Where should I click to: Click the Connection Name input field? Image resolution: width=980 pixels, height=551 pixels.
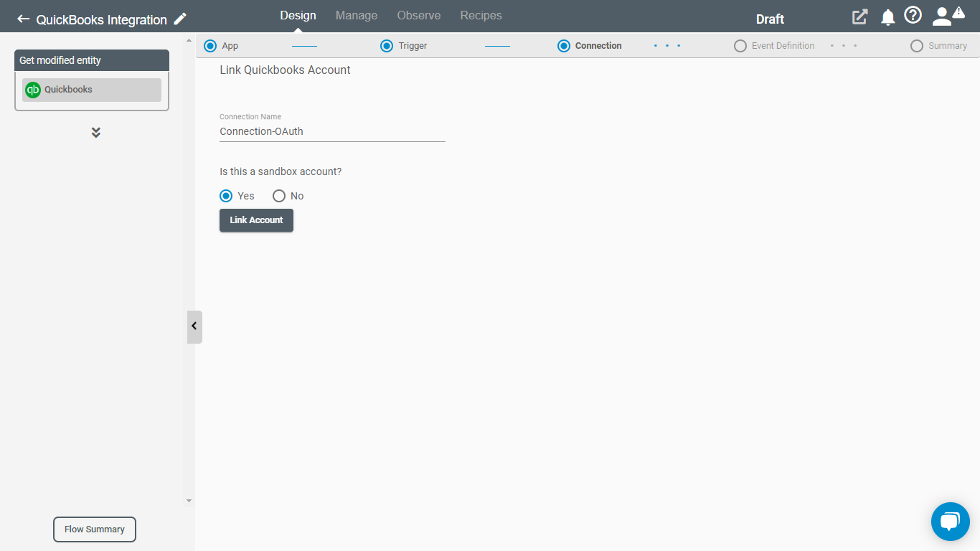pyautogui.click(x=332, y=131)
